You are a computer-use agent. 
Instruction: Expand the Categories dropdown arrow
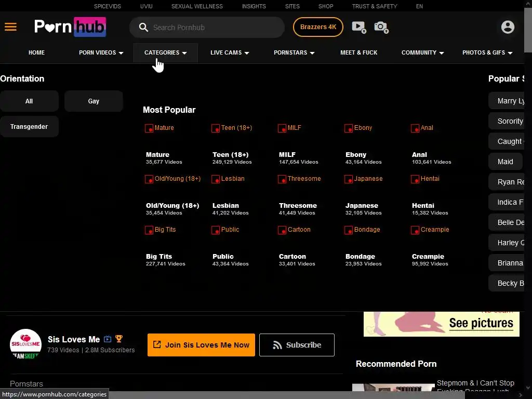click(184, 53)
